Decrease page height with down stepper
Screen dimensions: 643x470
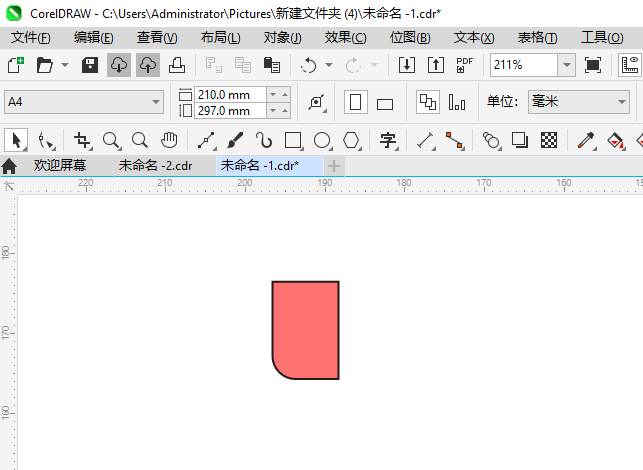point(273,111)
